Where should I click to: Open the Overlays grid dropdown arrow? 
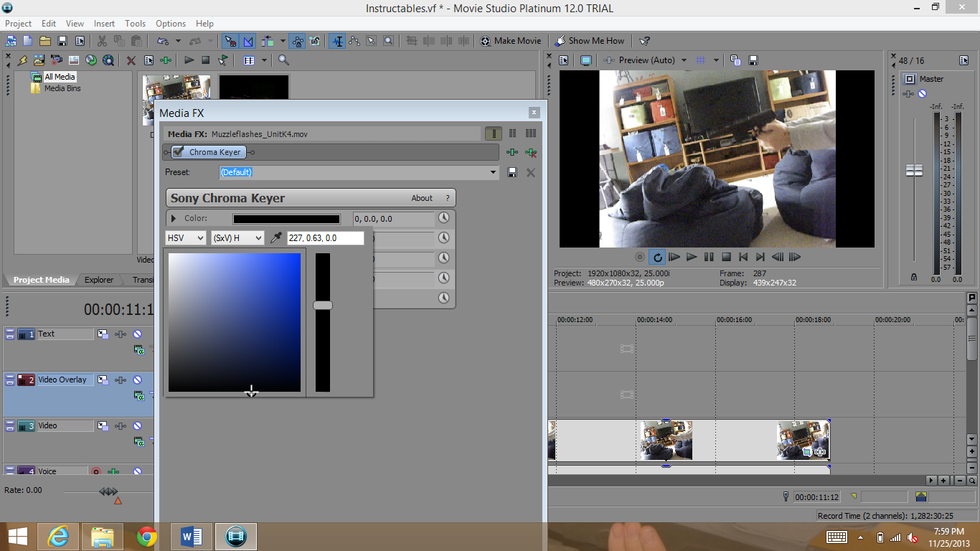[x=716, y=60]
